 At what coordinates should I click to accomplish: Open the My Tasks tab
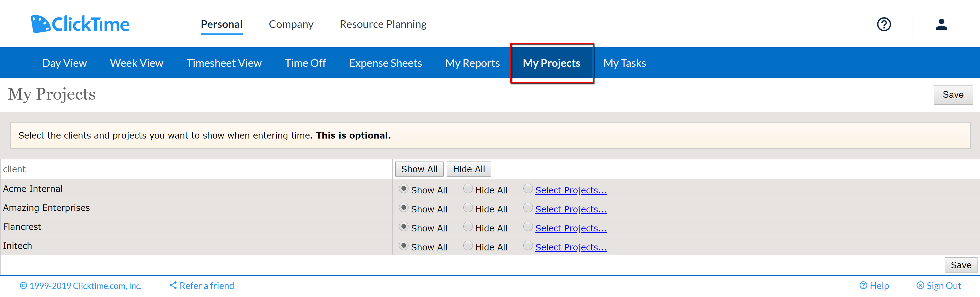click(625, 63)
